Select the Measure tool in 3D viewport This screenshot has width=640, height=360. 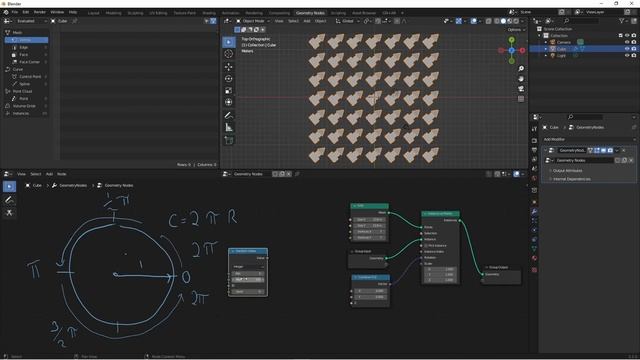(x=229, y=128)
